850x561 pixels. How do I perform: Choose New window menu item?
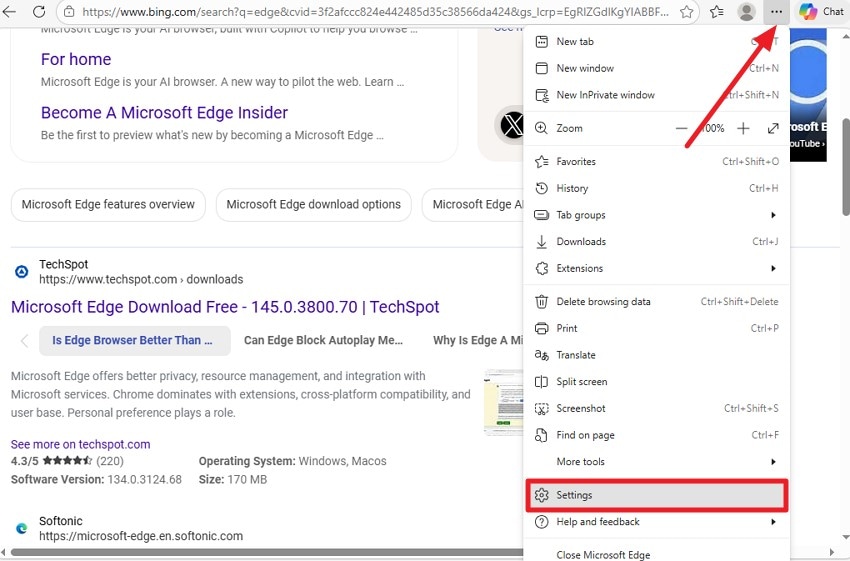pyautogui.click(x=656, y=68)
